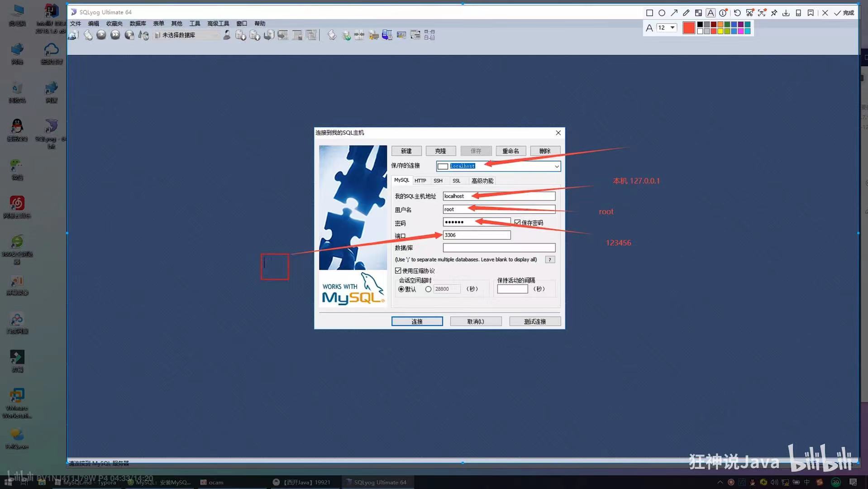
Task: Click the 重命名 button
Action: coord(511,151)
